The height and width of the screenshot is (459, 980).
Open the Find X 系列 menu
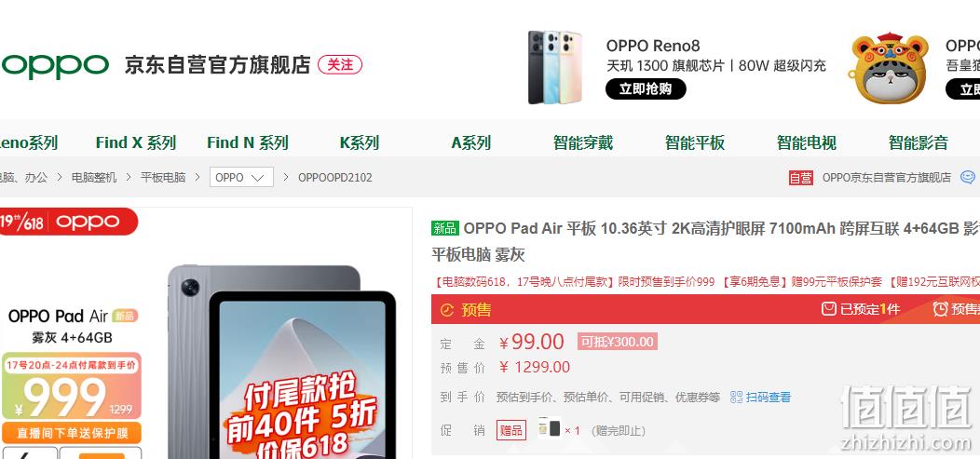point(136,143)
